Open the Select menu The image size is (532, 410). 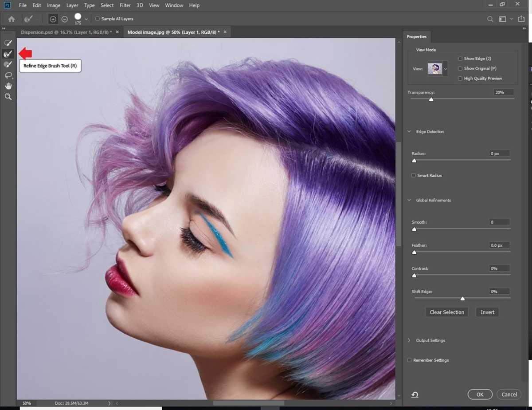point(107,5)
